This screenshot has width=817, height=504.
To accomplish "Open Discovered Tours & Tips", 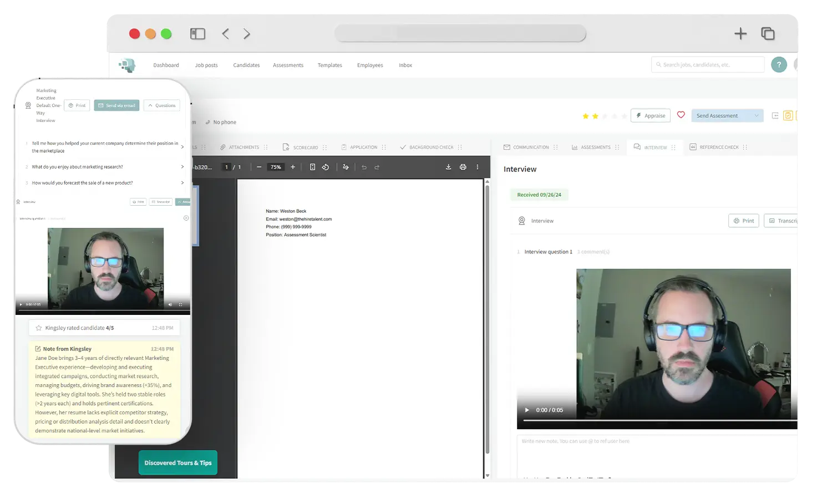I will [x=177, y=462].
